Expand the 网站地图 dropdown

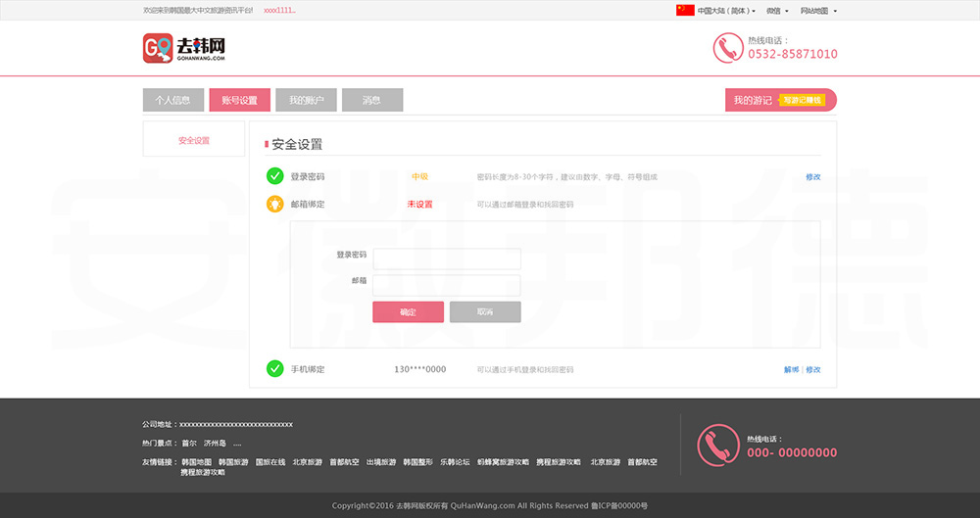[817, 11]
